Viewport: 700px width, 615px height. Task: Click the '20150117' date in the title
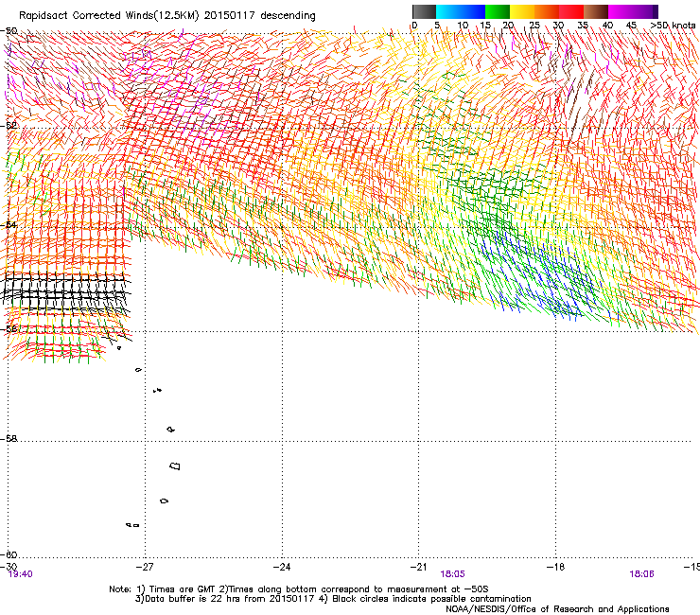pyautogui.click(x=229, y=16)
